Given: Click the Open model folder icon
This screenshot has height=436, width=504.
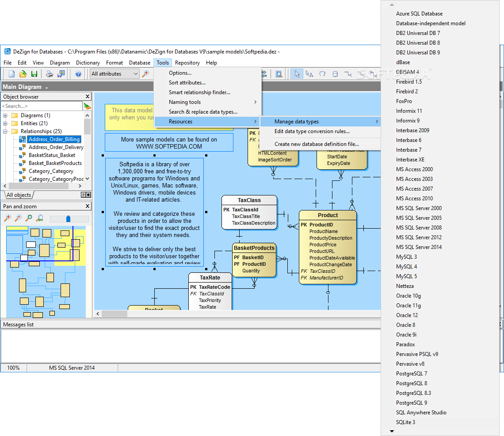Looking at the screenshot, I should point(23,74).
